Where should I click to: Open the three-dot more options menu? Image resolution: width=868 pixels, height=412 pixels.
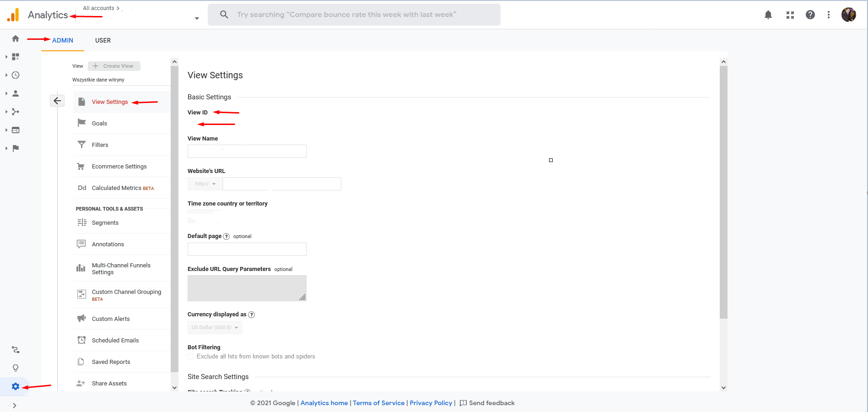829,15
